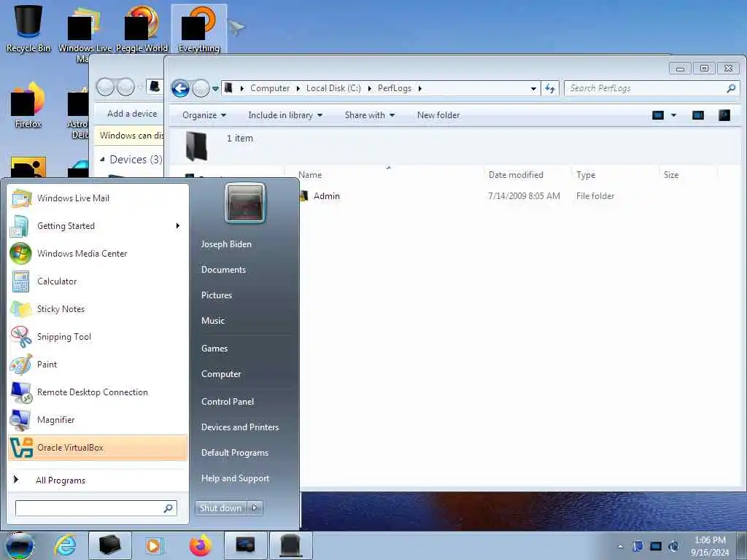Collapse Devices (3) group in back window
The width and height of the screenshot is (747, 560).
(102, 160)
